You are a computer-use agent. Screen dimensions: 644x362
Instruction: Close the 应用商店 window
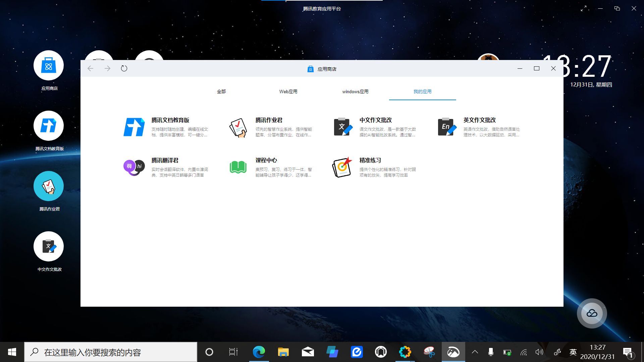(x=553, y=68)
